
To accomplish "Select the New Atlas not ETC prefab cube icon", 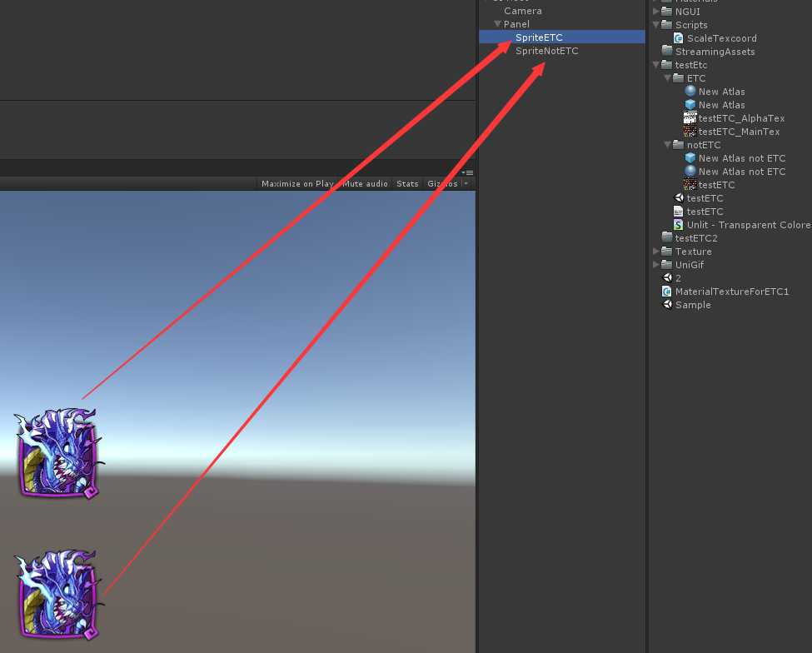I will point(690,158).
